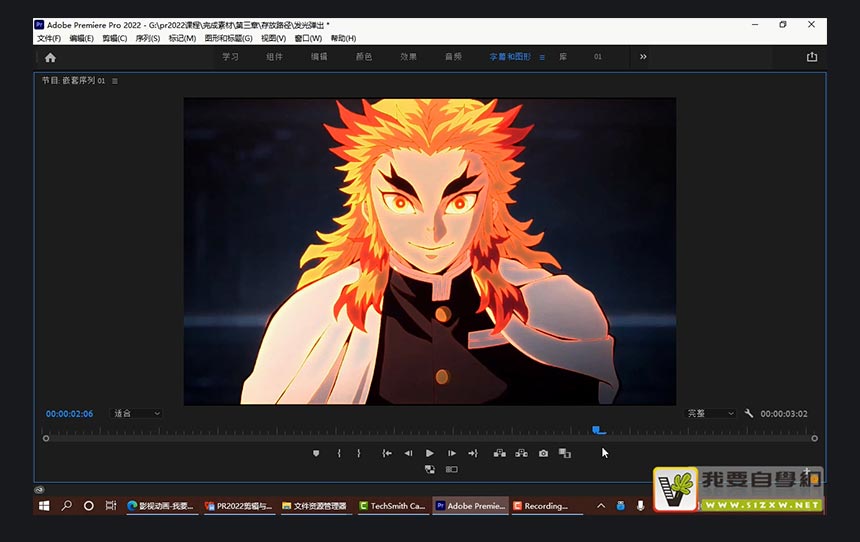Toggle the icon right of the proxies button
This screenshot has width=860, height=542.
pos(451,470)
